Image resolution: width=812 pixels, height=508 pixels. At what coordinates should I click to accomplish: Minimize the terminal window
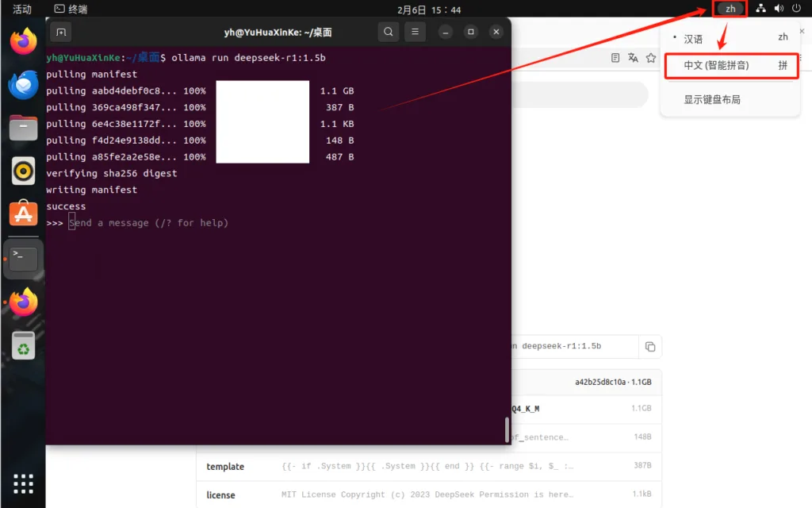coord(446,32)
